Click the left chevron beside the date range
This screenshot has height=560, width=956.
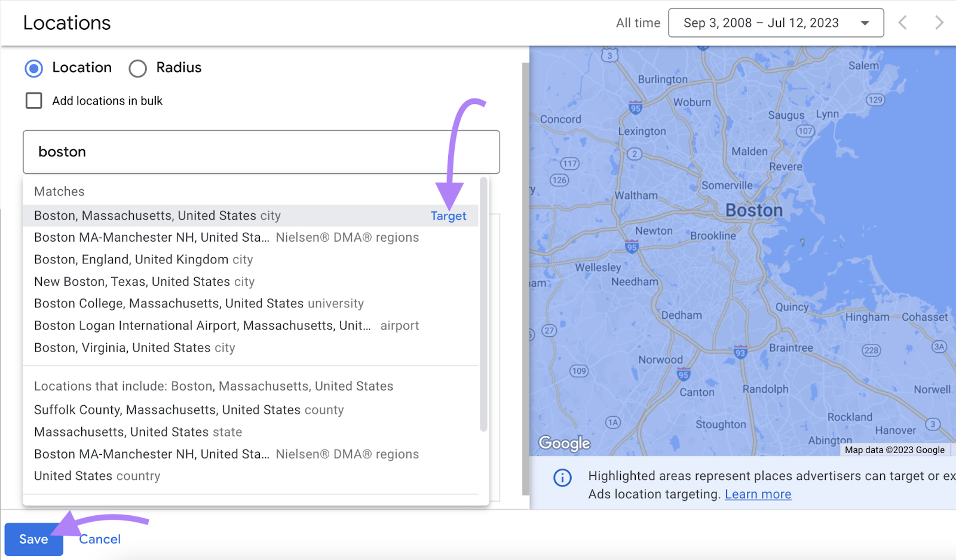click(x=902, y=22)
